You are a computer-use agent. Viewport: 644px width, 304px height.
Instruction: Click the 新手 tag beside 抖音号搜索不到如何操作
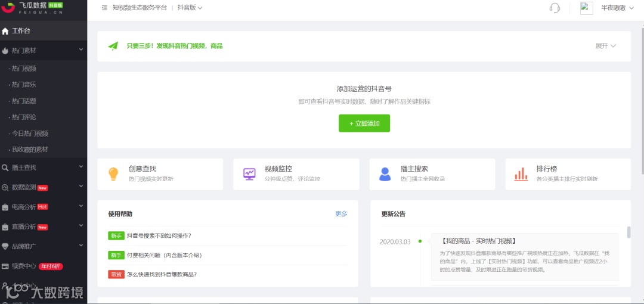pos(116,236)
